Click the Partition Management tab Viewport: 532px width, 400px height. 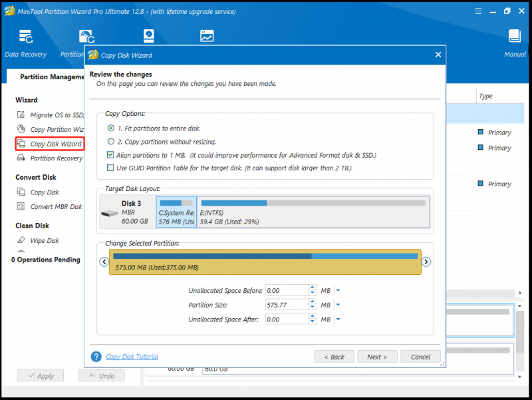[x=52, y=77]
